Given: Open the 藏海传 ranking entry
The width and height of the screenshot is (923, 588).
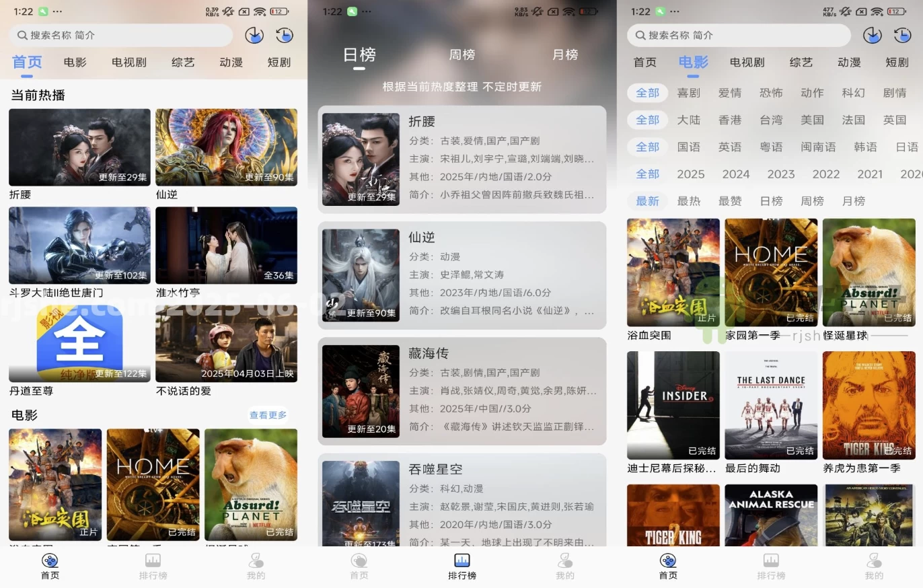Looking at the screenshot, I should (462, 391).
